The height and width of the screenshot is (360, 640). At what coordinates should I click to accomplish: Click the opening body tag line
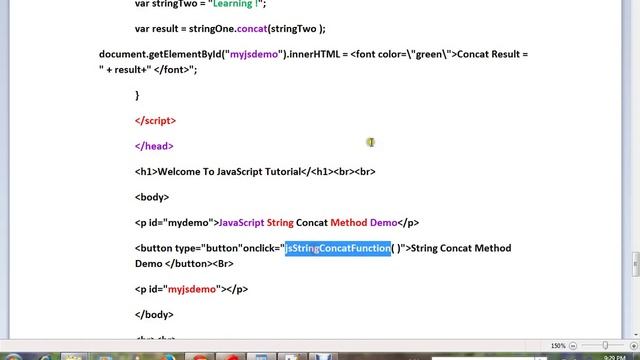[152, 197]
